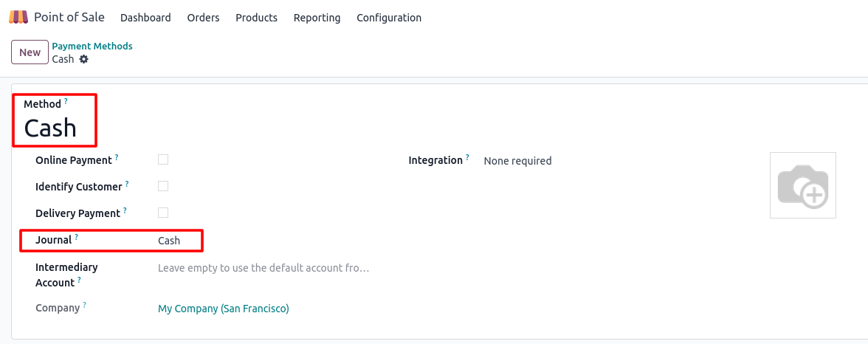
Task: Open the Intermediary Account selection field
Action: pyautogui.click(x=263, y=268)
